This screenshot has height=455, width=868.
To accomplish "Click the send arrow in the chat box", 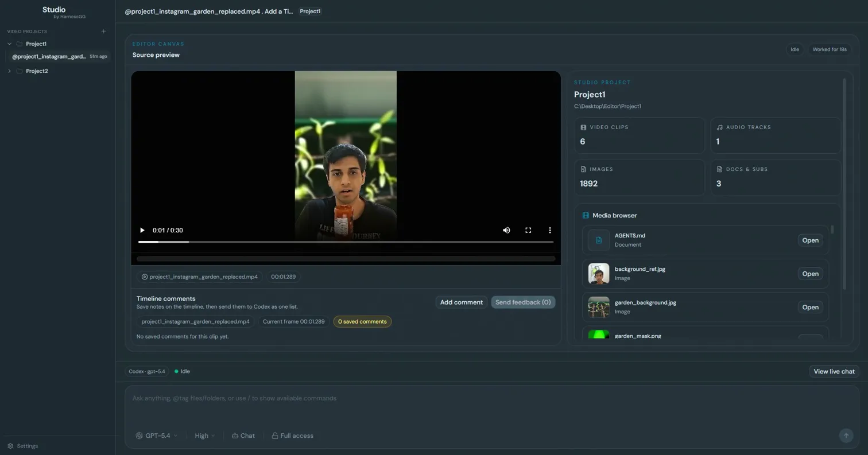I will tap(846, 435).
